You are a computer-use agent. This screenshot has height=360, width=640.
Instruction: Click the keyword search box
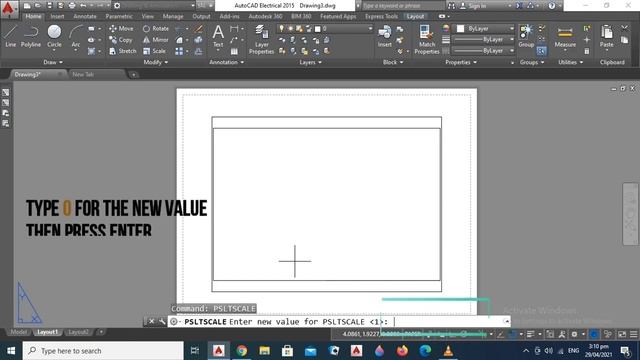point(403,6)
